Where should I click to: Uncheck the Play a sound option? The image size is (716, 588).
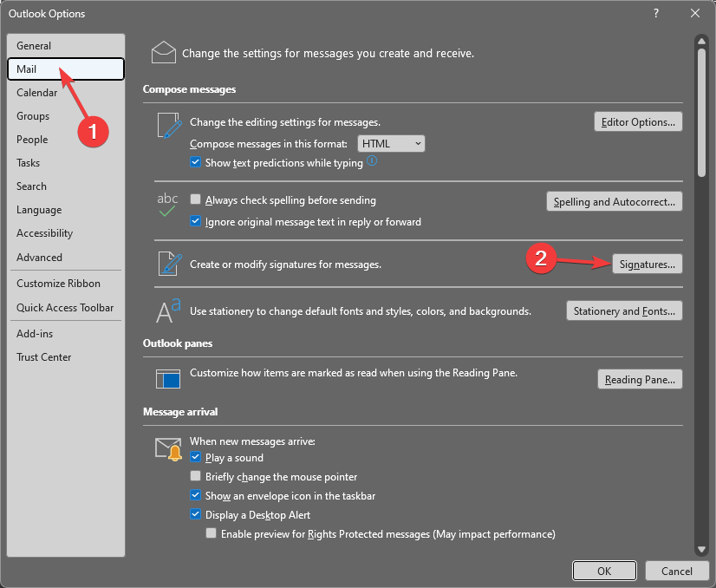[x=196, y=458]
